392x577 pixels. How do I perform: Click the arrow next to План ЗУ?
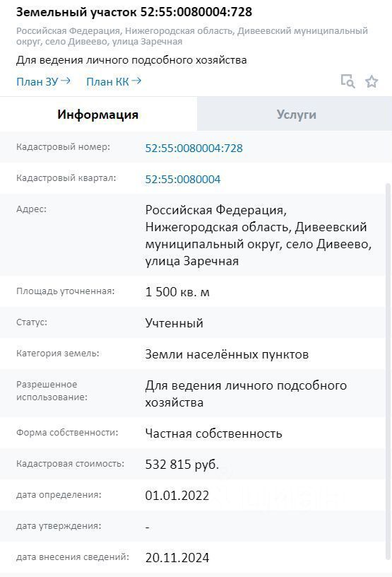(66, 81)
